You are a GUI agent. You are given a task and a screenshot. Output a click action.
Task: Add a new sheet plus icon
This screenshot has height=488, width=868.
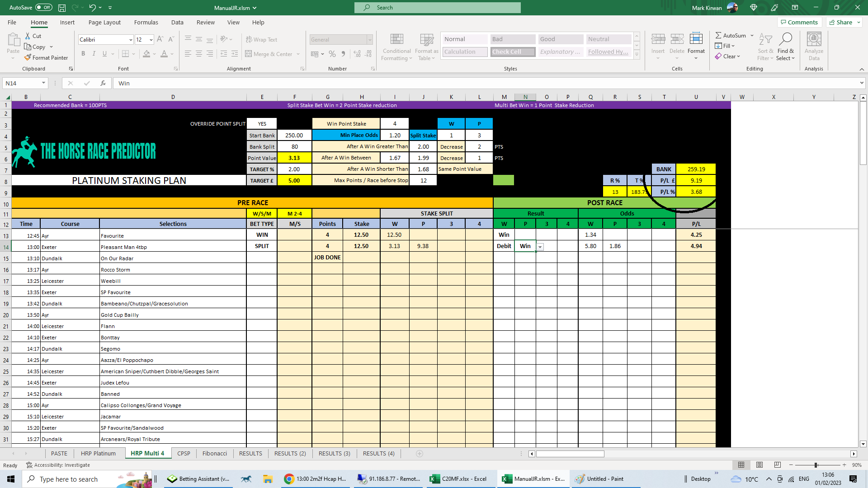420,454
